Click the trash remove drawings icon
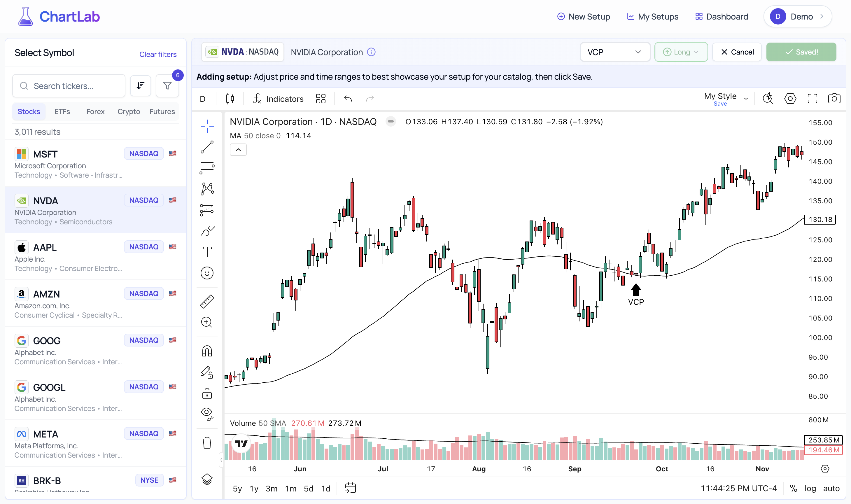The image size is (851, 504). [x=207, y=443]
